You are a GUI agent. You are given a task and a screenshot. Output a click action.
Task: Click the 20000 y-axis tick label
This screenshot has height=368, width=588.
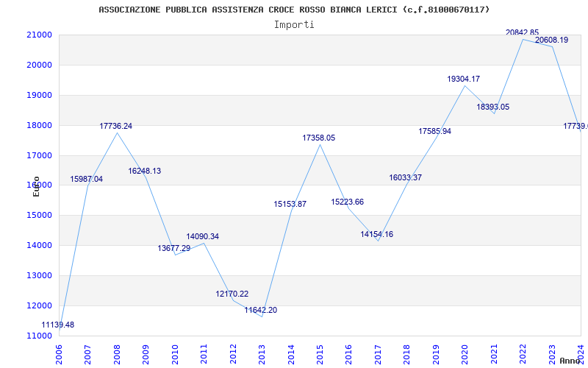click(x=40, y=65)
